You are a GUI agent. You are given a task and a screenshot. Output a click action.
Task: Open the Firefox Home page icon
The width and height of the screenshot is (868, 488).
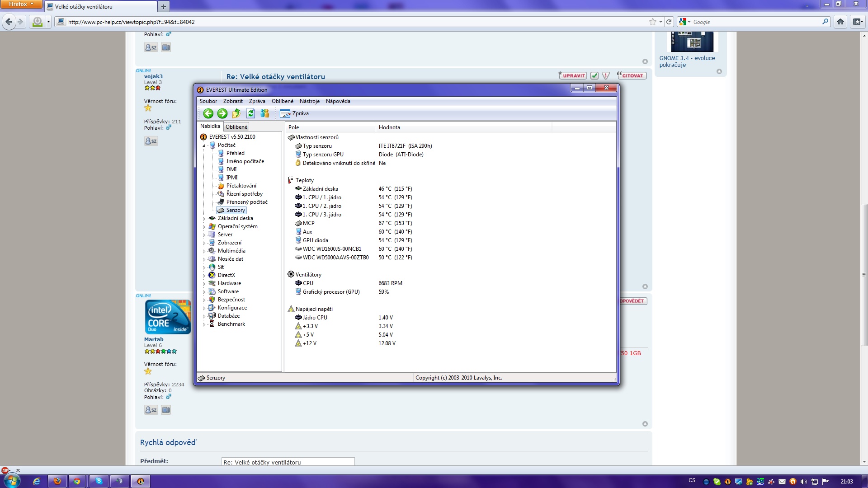point(840,22)
